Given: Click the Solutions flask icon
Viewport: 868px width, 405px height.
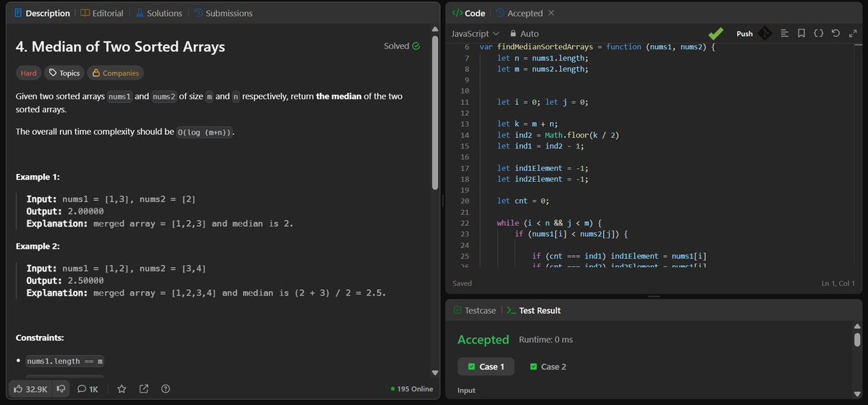Looking at the screenshot, I should tap(140, 13).
